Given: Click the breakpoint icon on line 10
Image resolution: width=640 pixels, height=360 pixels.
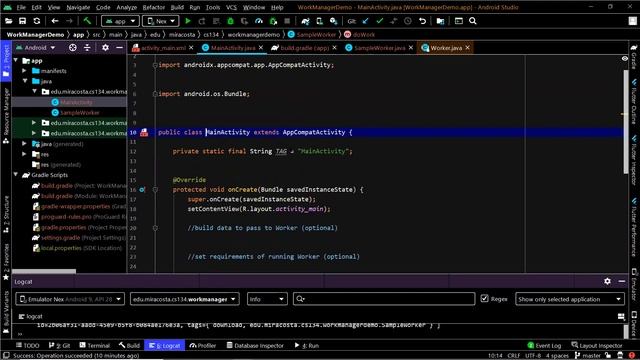Looking at the screenshot, I should click(144, 132).
